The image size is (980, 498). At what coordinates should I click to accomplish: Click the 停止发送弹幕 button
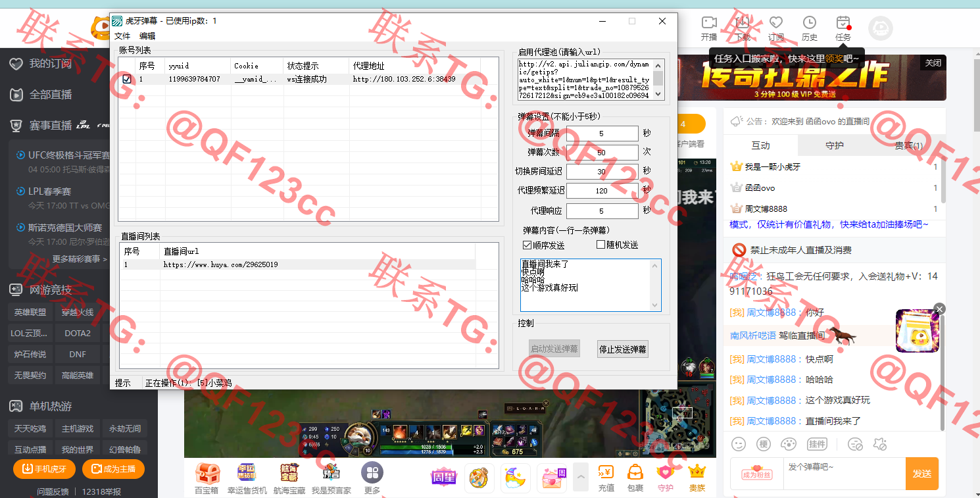coord(623,349)
